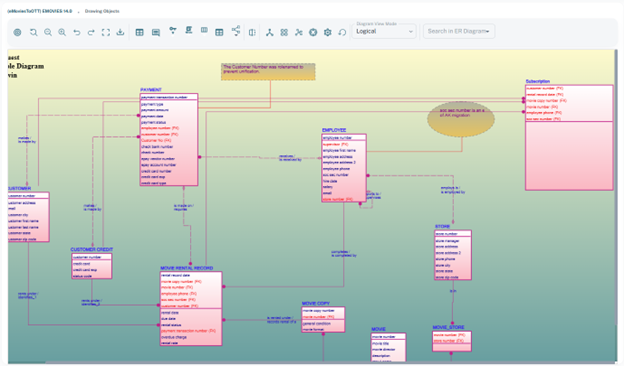The width and height of the screenshot is (624, 366).
Task: Click 'store phone' attribute in STORE
Action: [x=446, y=259]
